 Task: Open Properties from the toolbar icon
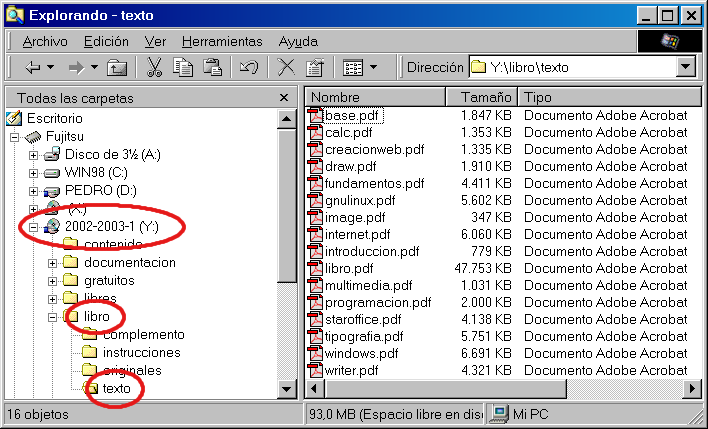315,67
